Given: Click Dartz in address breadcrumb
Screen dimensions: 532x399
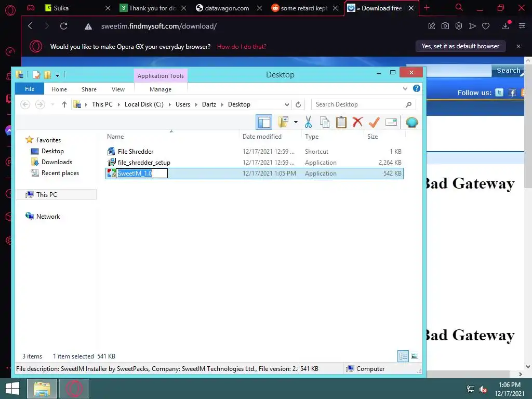Looking at the screenshot, I should (209, 104).
